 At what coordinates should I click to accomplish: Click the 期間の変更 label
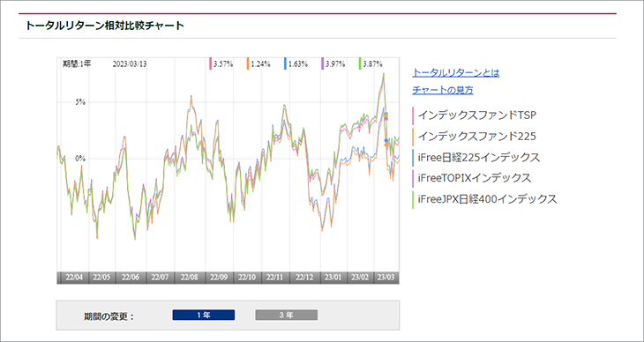point(109,316)
